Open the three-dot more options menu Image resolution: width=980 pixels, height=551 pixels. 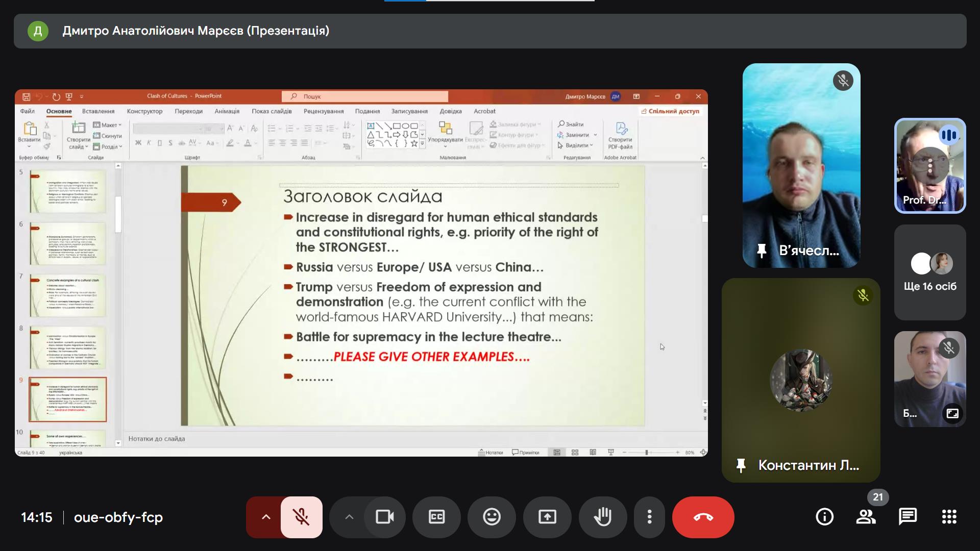pyautogui.click(x=649, y=517)
